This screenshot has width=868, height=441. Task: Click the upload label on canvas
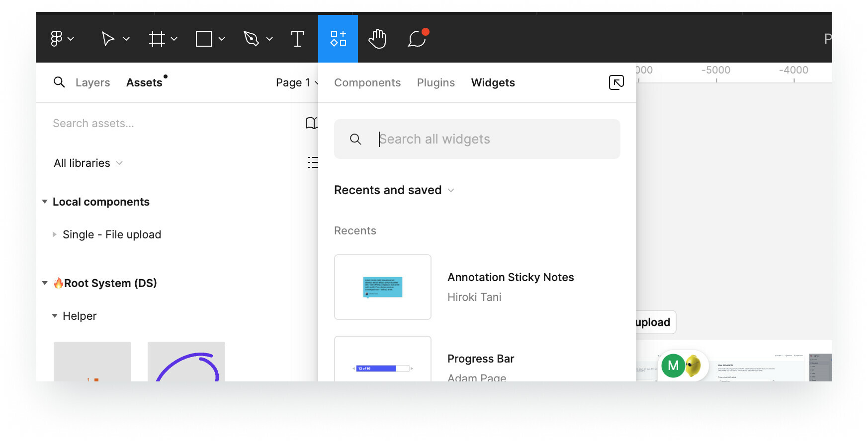point(653,322)
